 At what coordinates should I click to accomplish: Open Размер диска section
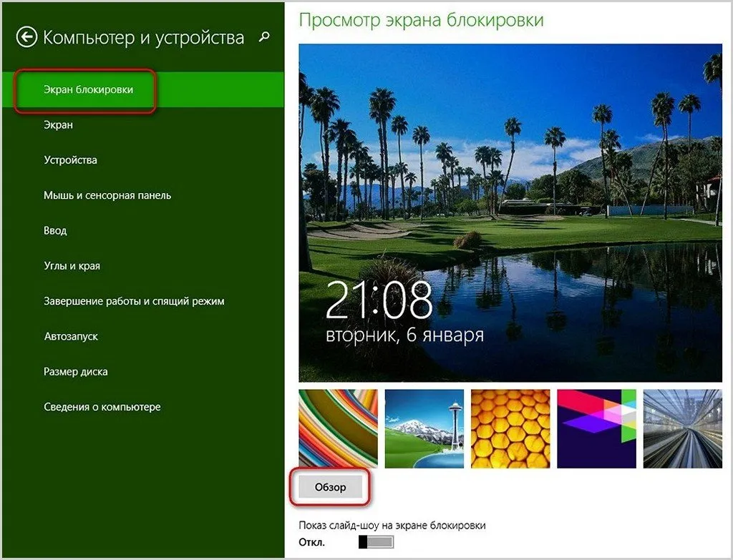(x=76, y=372)
